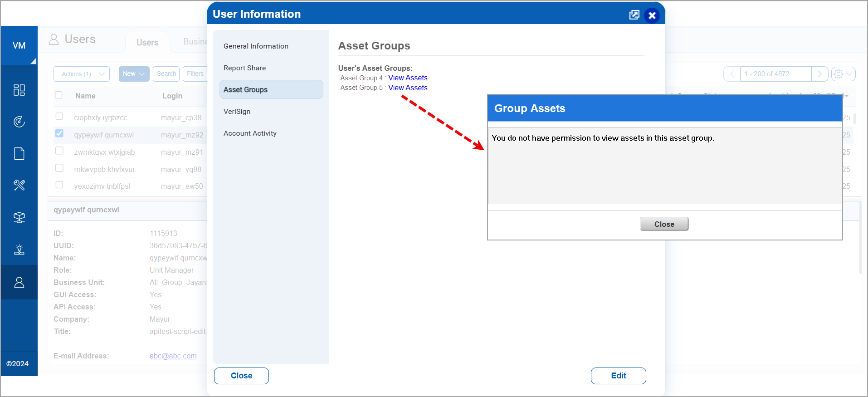The image size is (868, 397).
Task: Select Asset Groups in the dialog menu
Action: click(271, 90)
